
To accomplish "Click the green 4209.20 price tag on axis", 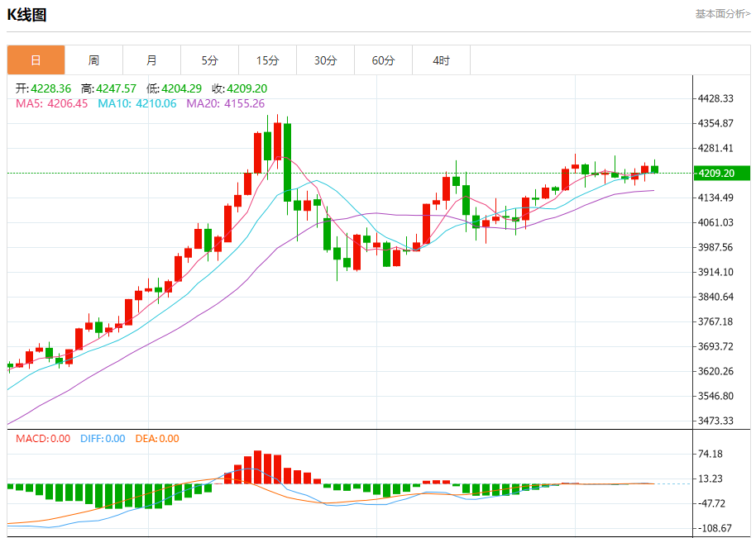I will tap(720, 173).
